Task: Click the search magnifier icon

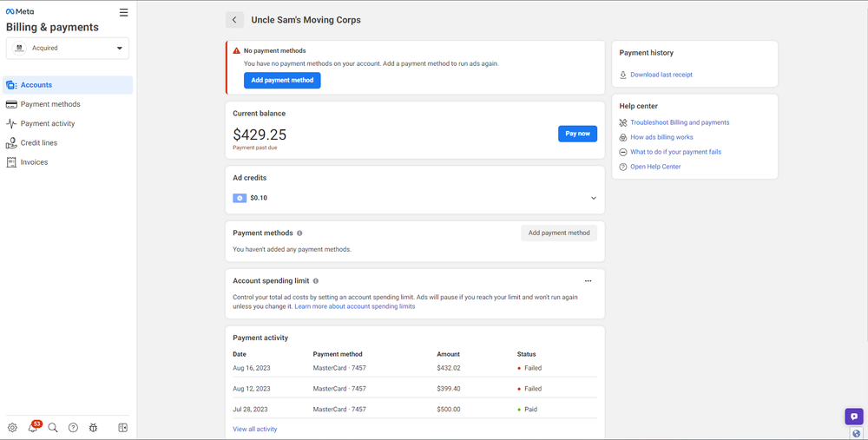Action: click(53, 428)
